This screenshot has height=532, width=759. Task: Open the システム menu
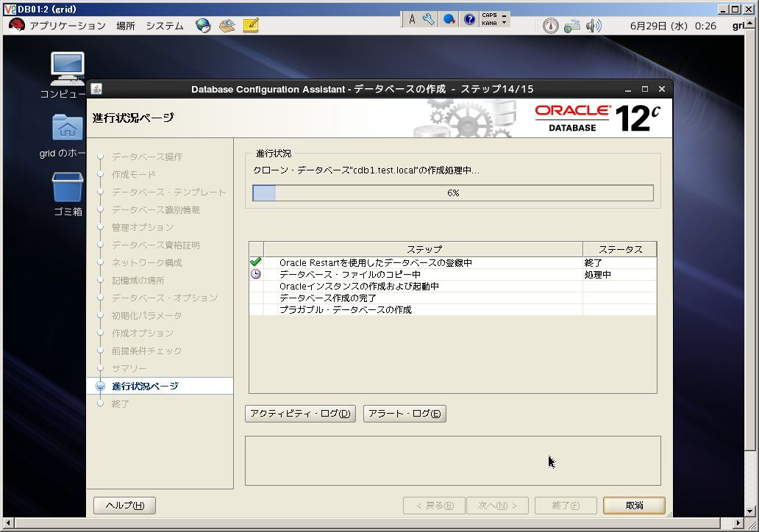pos(165,26)
